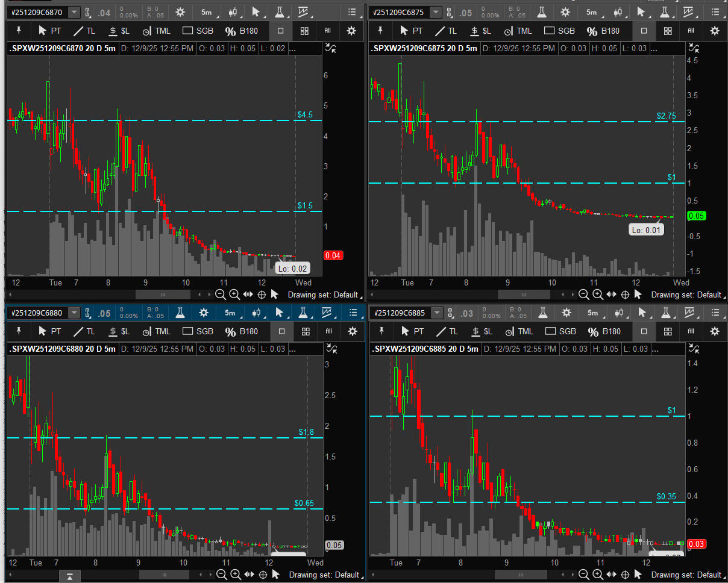
Task: Select the TL trendline tool in C6870 chart
Action: point(84,31)
